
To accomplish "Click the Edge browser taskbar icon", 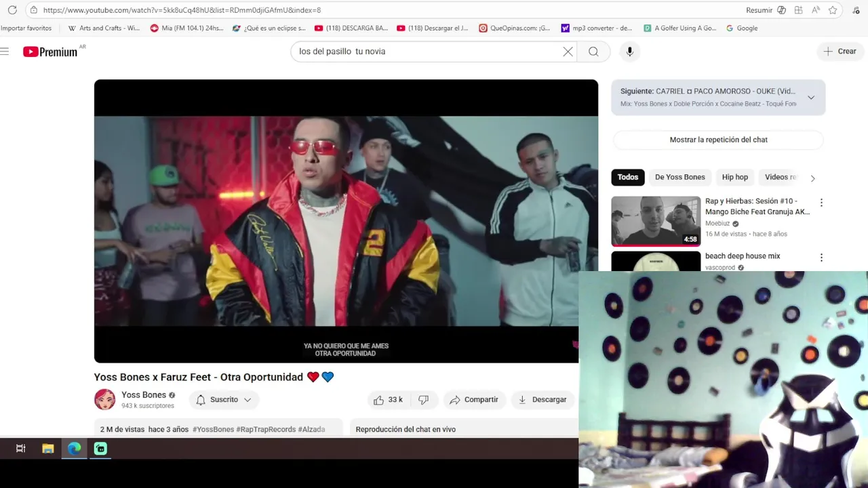I will pyautogui.click(x=74, y=449).
